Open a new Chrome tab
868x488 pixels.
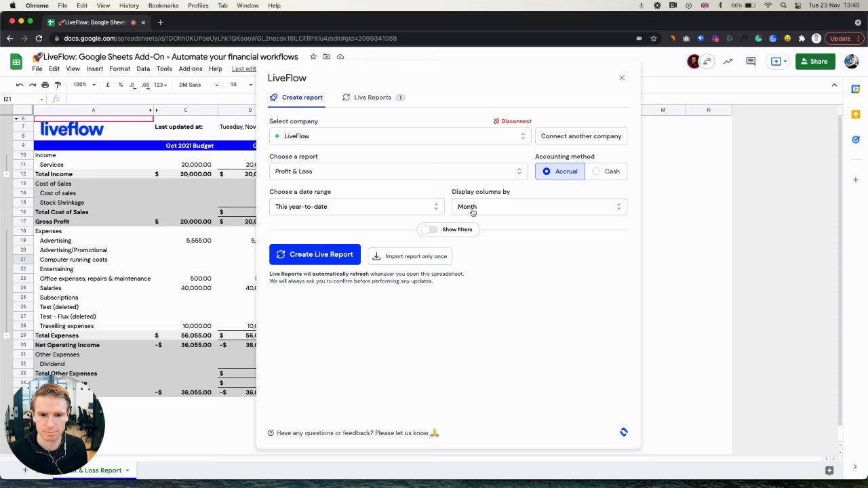coord(160,22)
